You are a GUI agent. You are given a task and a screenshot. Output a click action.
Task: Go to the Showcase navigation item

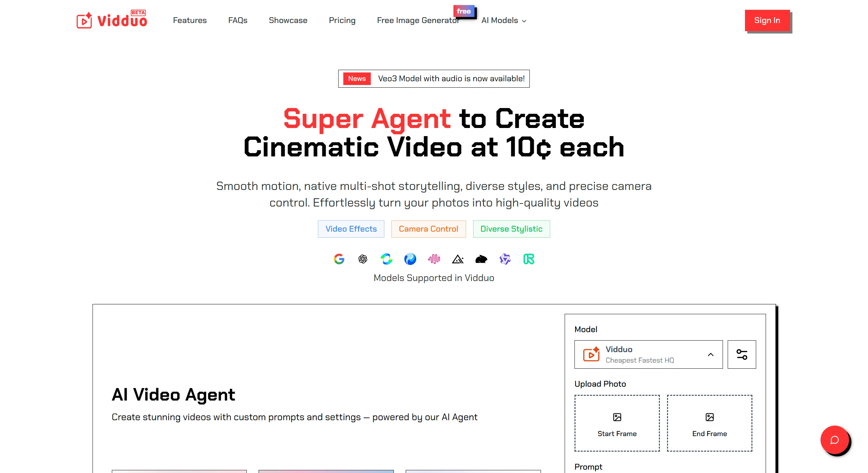click(288, 20)
